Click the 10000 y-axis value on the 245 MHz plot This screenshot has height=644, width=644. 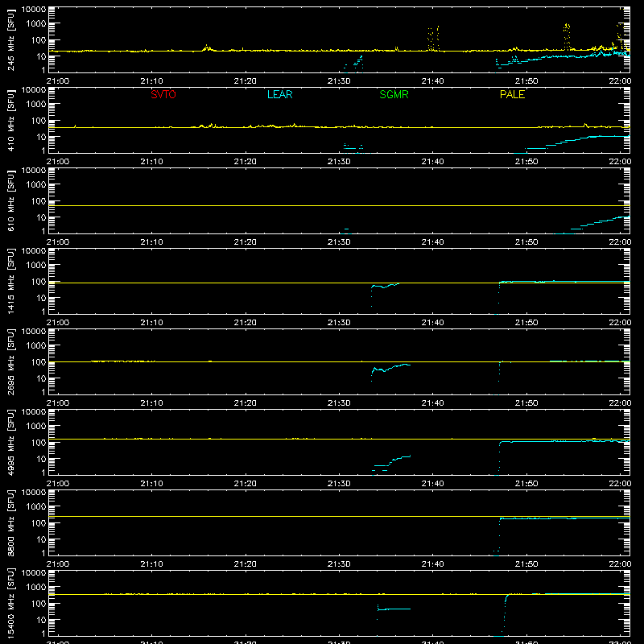[34, 10]
